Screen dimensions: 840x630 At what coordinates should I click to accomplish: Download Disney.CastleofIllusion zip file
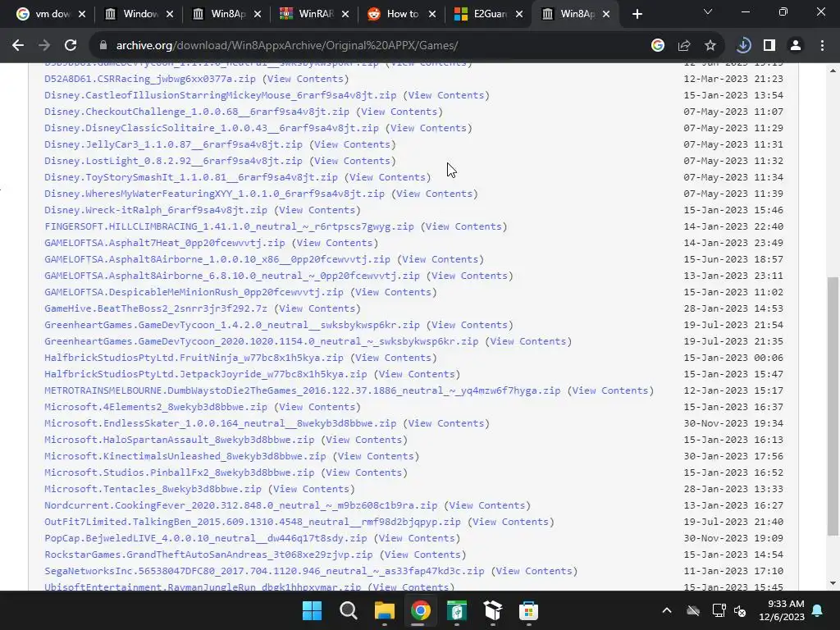pyautogui.click(x=220, y=95)
